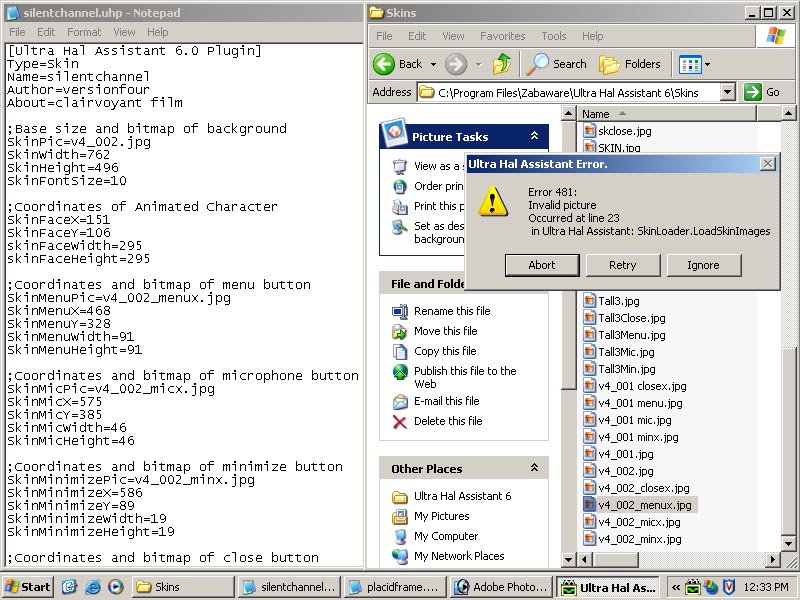
Task: Click Ignore in the error dialog
Action: tap(703, 265)
